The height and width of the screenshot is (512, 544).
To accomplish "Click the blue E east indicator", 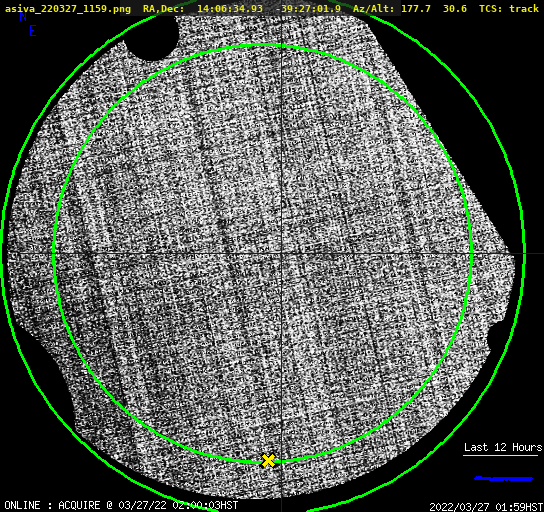I will [33, 31].
